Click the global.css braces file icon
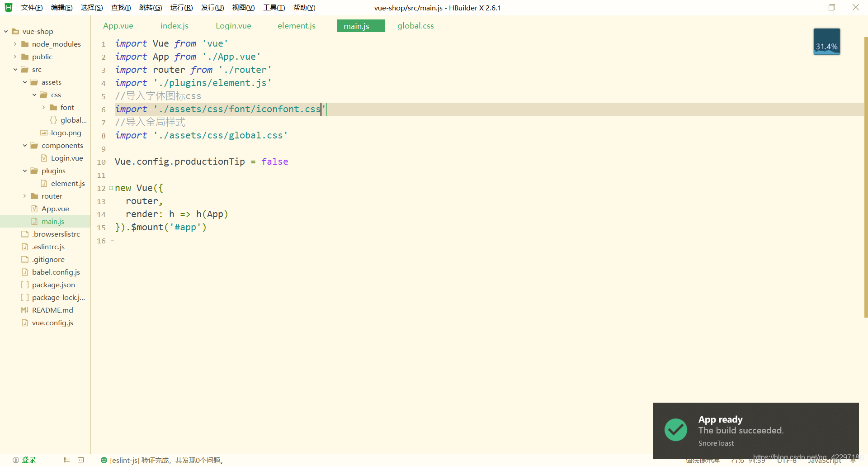Screen dimensions: 868x466 click(x=53, y=120)
